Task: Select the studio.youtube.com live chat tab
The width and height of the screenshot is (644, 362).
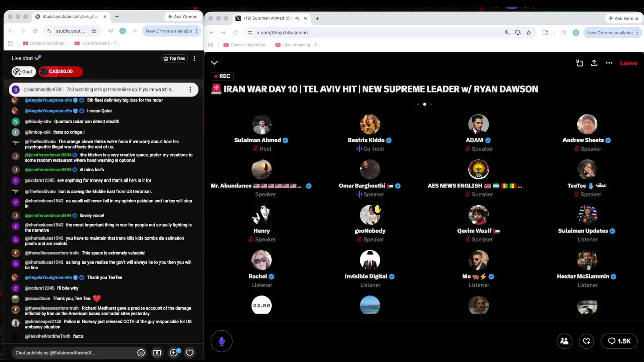Action: pyautogui.click(x=70, y=17)
